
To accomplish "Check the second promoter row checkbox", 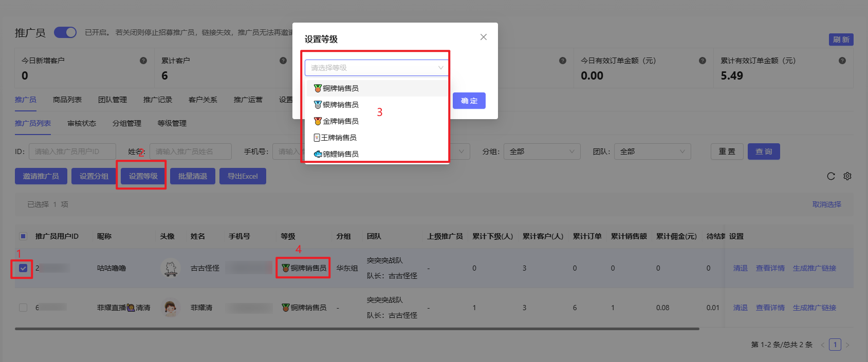I will pyautogui.click(x=23, y=308).
